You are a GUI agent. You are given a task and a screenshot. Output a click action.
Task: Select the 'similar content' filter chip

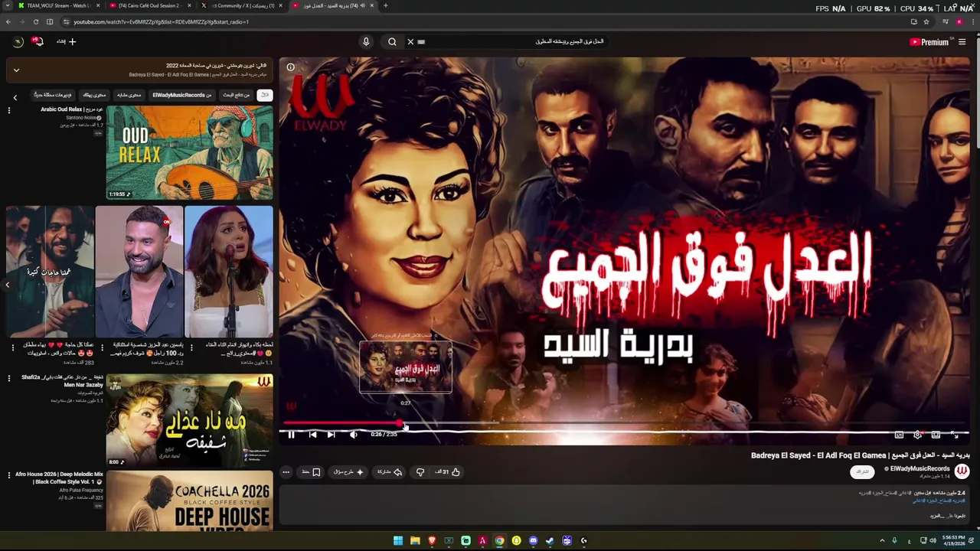coord(129,95)
